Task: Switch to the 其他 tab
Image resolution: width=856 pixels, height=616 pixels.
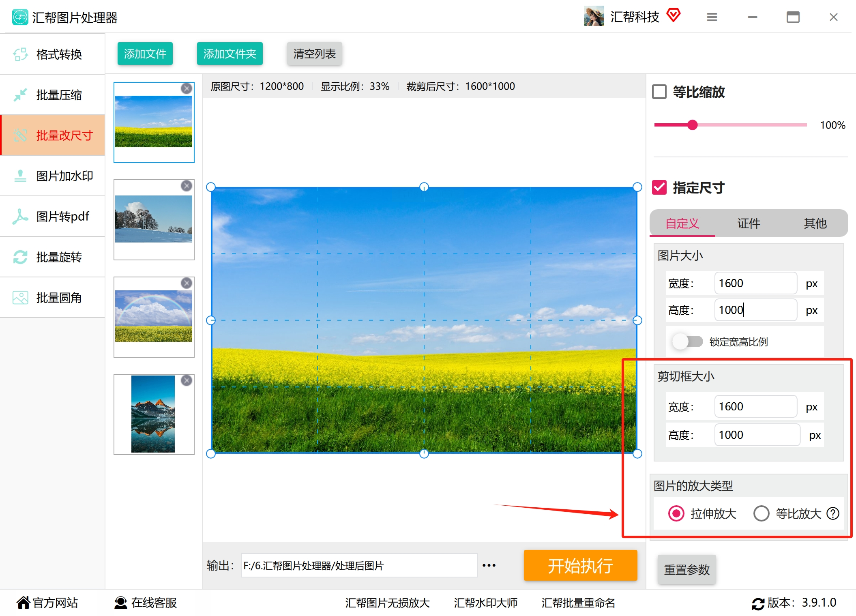Action: tap(815, 223)
